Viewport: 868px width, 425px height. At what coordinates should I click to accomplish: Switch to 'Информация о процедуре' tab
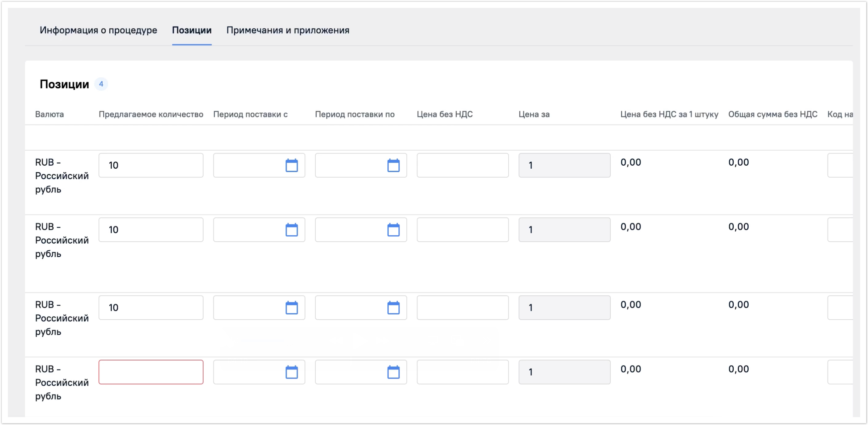tap(98, 30)
